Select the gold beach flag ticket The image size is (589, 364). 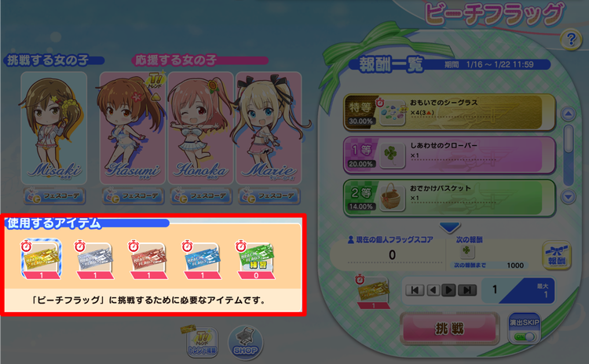click(41, 260)
